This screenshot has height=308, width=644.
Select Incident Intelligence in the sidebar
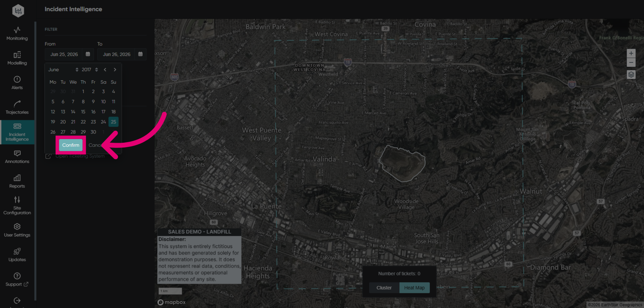pos(17,132)
